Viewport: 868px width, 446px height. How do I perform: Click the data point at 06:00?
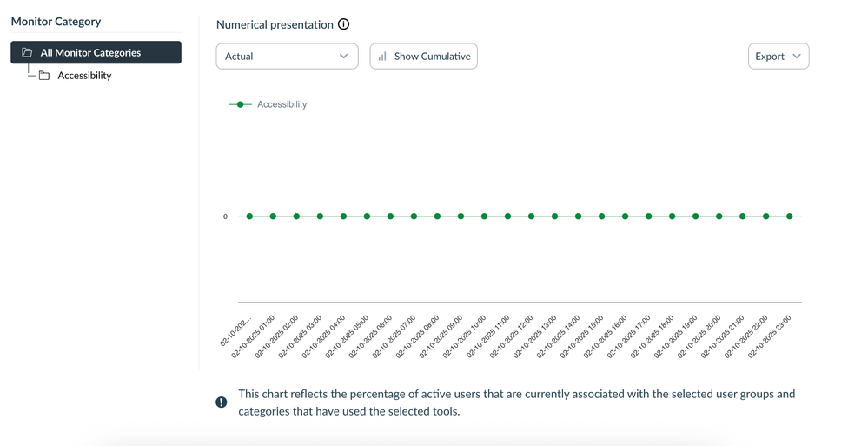pyautogui.click(x=390, y=216)
